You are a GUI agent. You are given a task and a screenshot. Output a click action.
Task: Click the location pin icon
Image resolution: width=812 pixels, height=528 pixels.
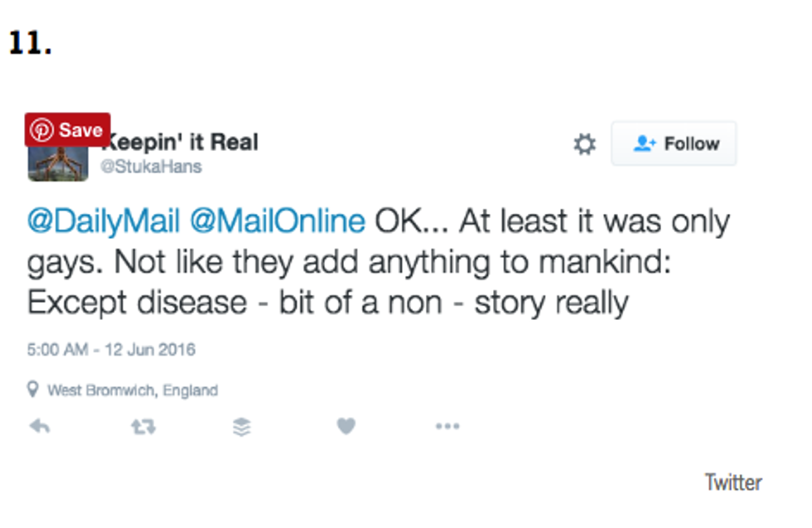33,390
